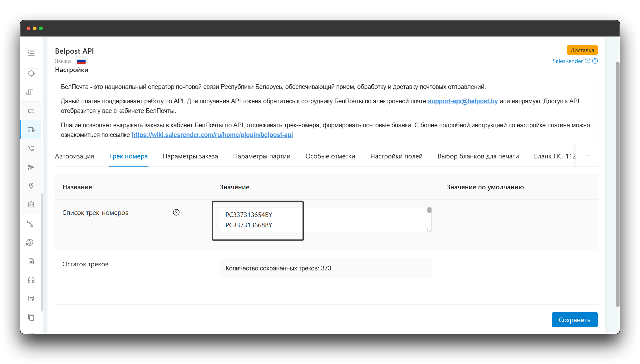Viewport: 640px width, 364px height.
Task: Open the document page icon in sidebar
Action: click(31, 261)
